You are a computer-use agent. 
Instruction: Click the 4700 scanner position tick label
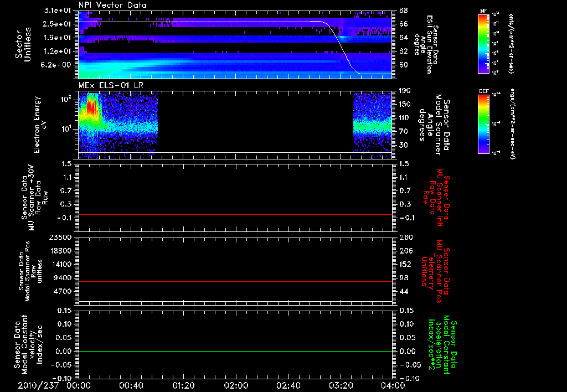(63, 291)
